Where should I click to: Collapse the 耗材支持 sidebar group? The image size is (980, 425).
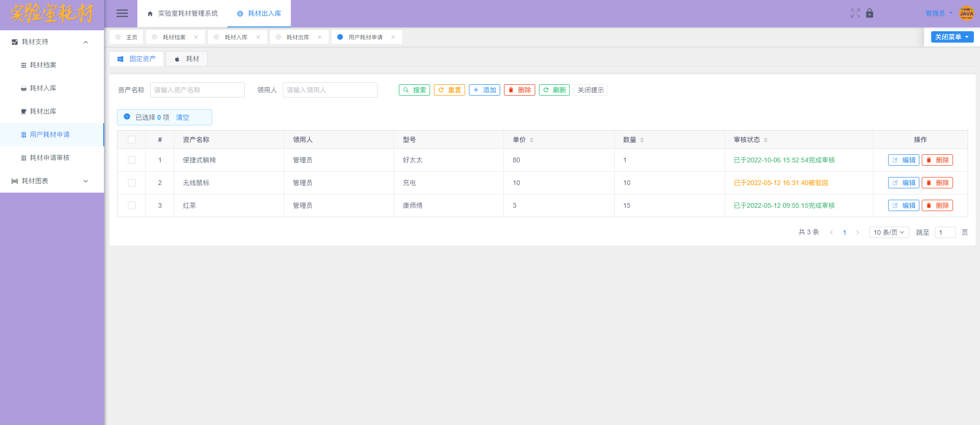[52, 42]
